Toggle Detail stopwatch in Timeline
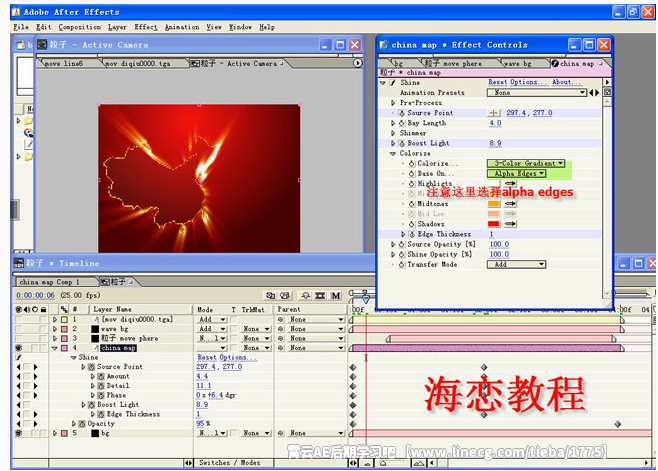Viewport: 658px width, 471px height. click(101, 386)
